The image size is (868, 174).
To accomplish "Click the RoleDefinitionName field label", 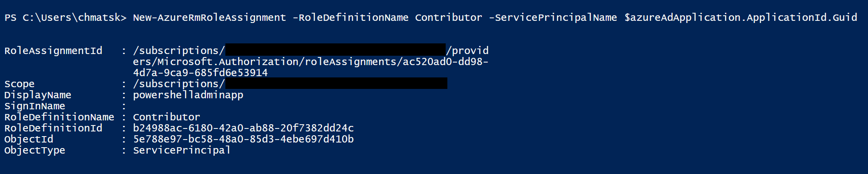I will (x=59, y=117).
